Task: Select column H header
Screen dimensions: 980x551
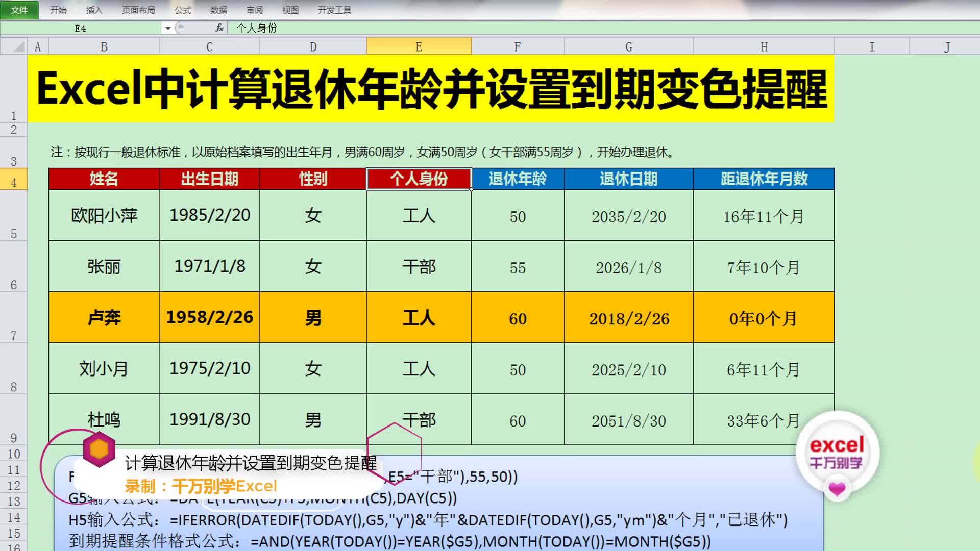Action: tap(764, 47)
